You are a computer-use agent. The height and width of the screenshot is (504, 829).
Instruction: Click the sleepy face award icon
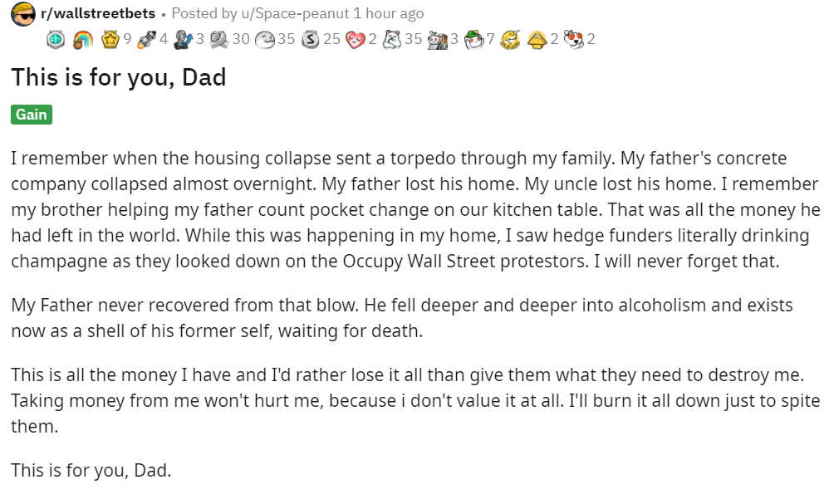265,38
